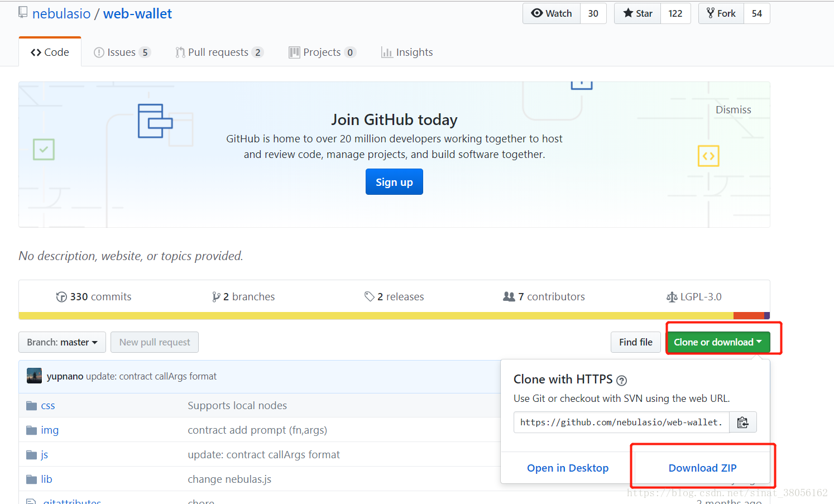The width and height of the screenshot is (834, 504).
Task: Select the clone URL input field
Action: click(621, 423)
